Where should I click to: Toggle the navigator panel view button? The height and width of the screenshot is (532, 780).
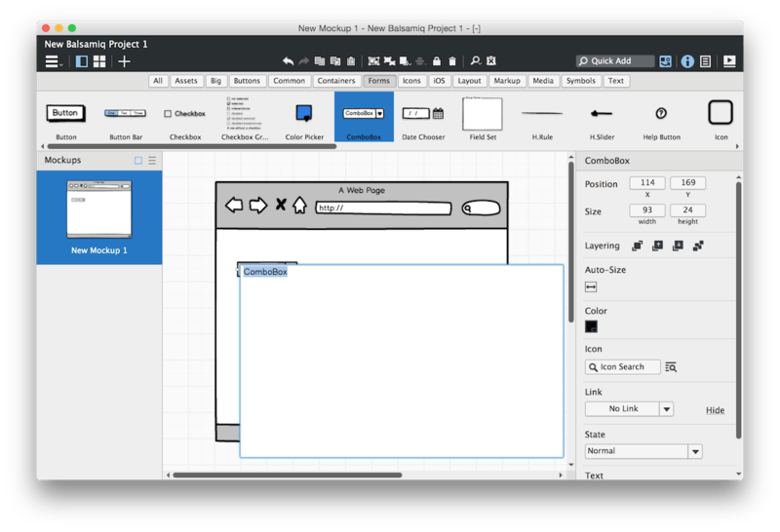tap(82, 61)
